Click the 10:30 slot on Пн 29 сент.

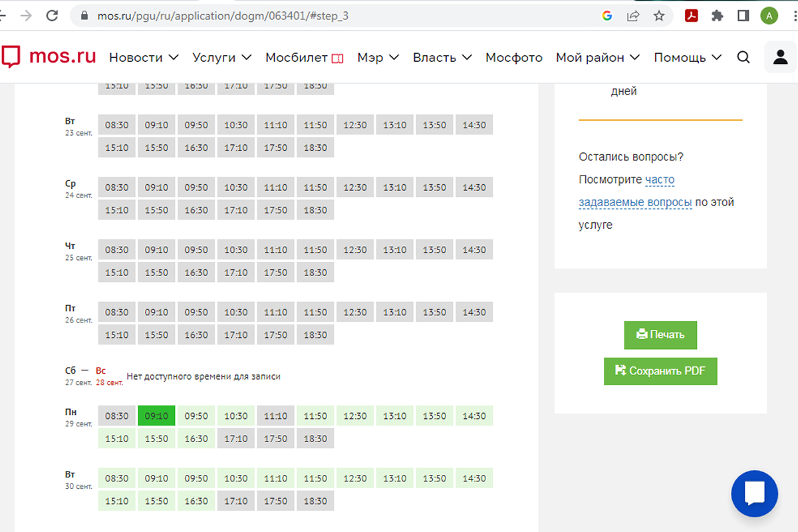(x=236, y=416)
